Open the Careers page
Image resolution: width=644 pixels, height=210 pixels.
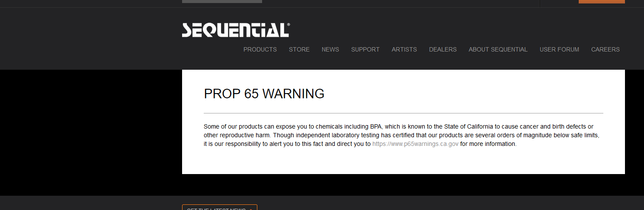tap(606, 49)
